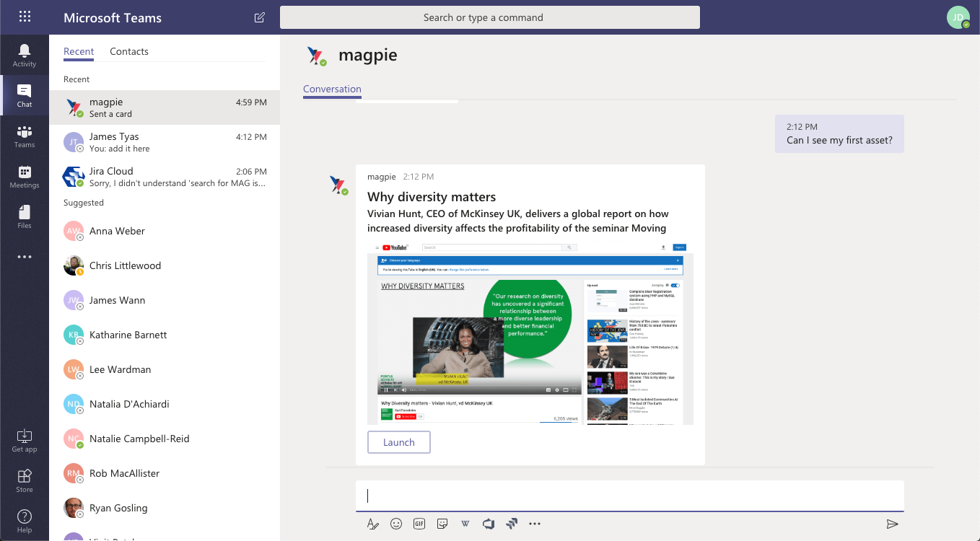Select suggested contact Rob MacAllister
Image resolution: width=980 pixels, height=541 pixels.
pyautogui.click(x=165, y=473)
